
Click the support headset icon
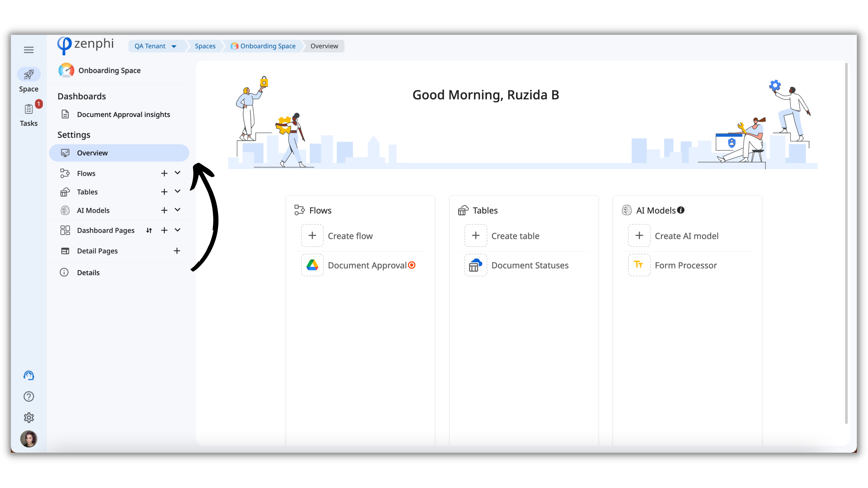click(29, 375)
